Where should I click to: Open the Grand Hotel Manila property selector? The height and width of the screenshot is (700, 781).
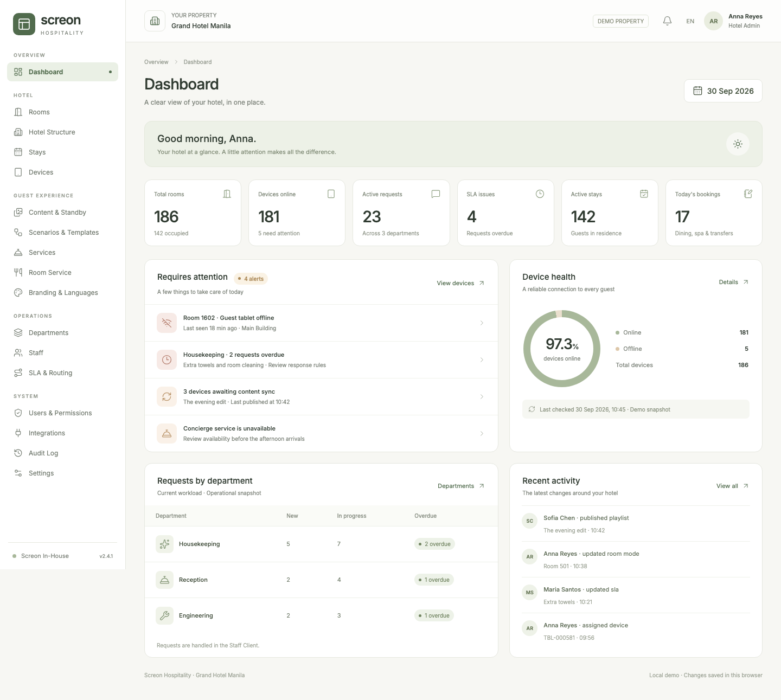coord(188,21)
